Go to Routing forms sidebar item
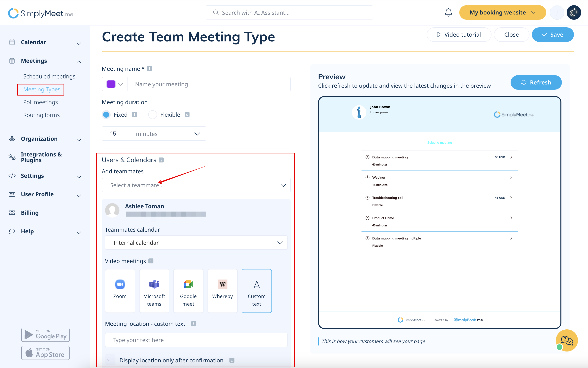Screen dimensions: 588x368 click(x=41, y=115)
